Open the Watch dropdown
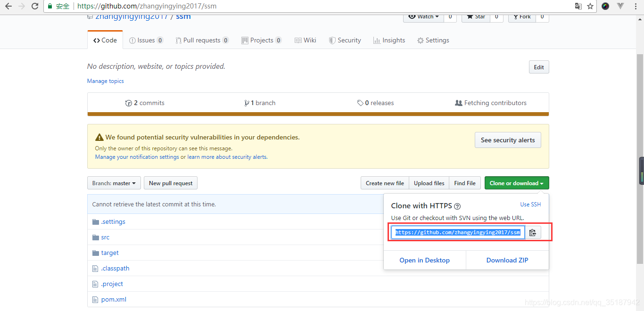The image size is (644, 311). (x=423, y=17)
